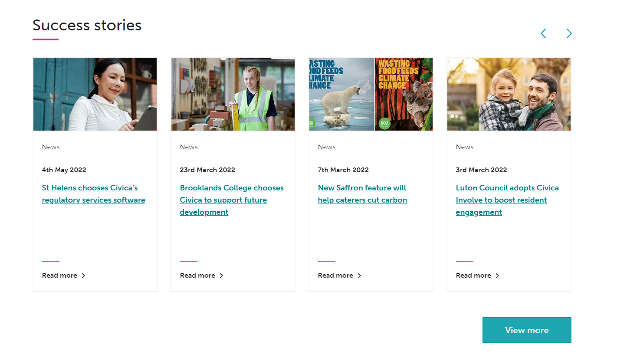Open the Brooklands College success story
This screenshot has height=364, width=617.
point(231,200)
